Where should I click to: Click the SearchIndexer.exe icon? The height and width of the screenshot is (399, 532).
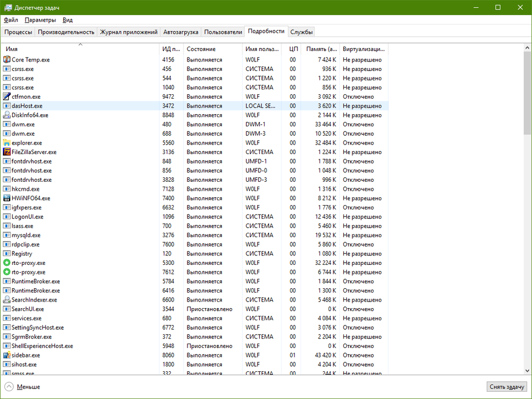point(7,300)
